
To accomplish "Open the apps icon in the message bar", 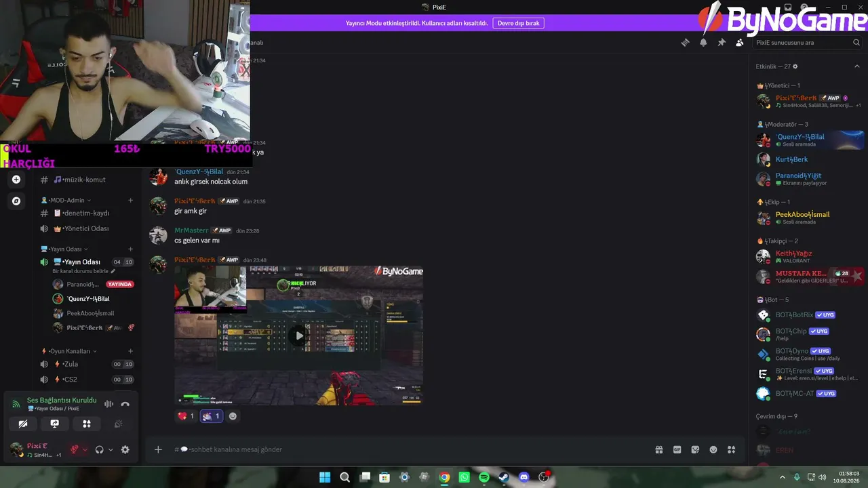I will (731, 449).
